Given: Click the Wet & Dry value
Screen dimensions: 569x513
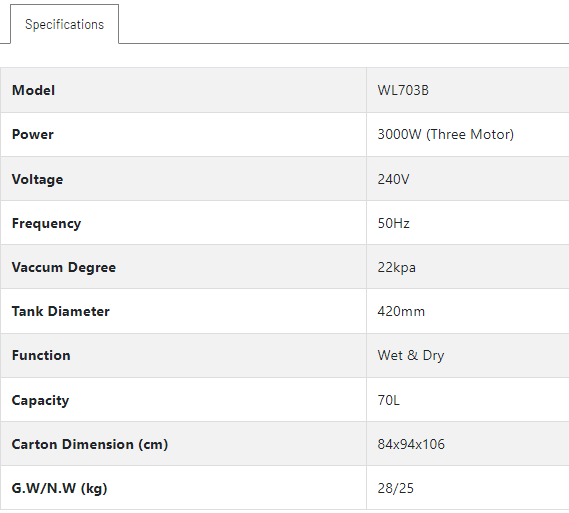Looking at the screenshot, I should (x=411, y=356).
